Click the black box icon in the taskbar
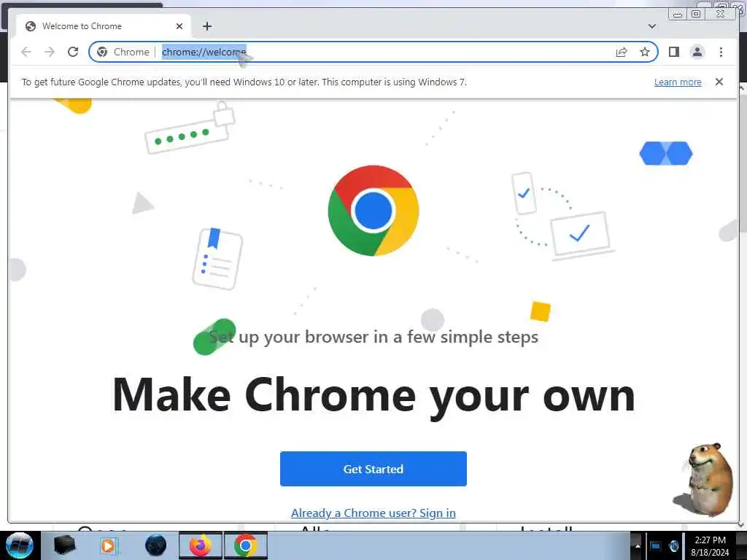This screenshot has width=747, height=560. point(64,545)
